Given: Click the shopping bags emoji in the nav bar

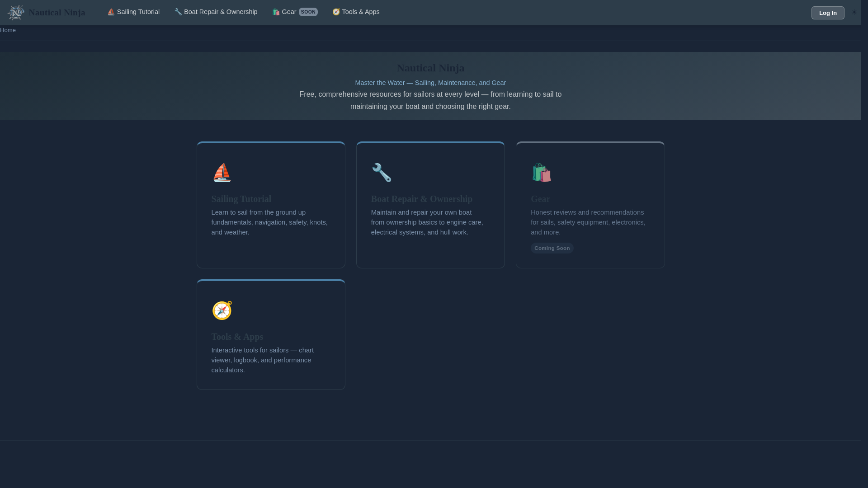Looking at the screenshot, I should [276, 12].
